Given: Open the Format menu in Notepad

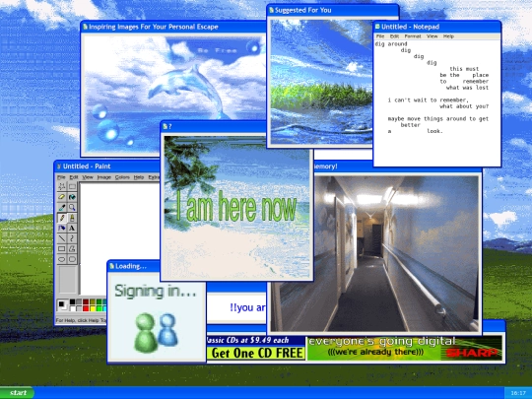Looking at the screenshot, I should click(x=413, y=36).
